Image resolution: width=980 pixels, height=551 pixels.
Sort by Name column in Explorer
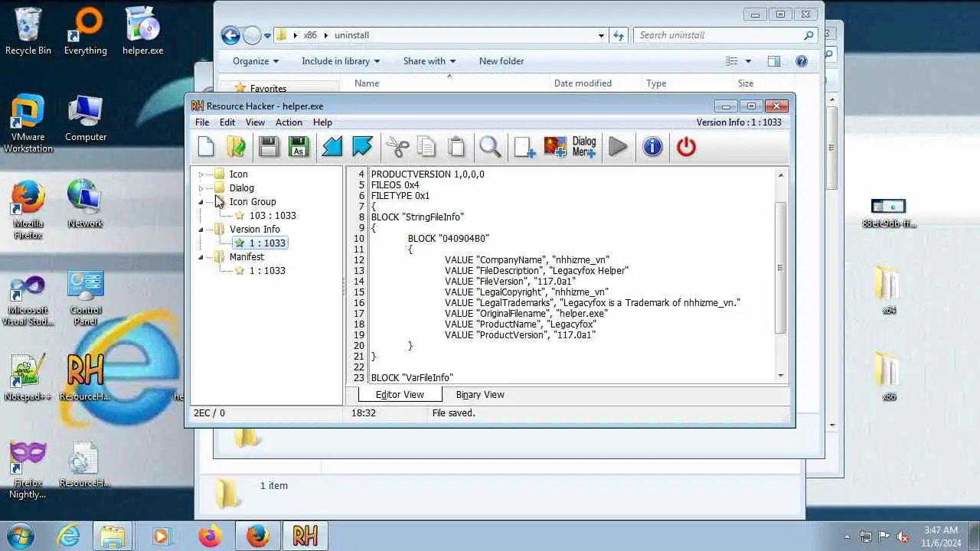367,83
